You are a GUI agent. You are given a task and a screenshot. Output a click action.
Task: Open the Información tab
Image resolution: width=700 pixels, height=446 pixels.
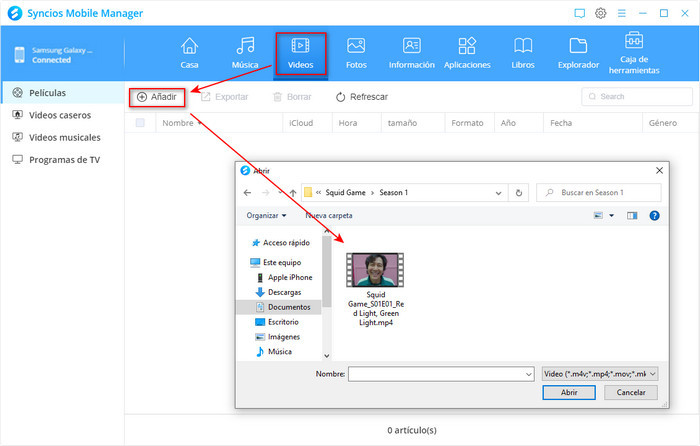[412, 53]
